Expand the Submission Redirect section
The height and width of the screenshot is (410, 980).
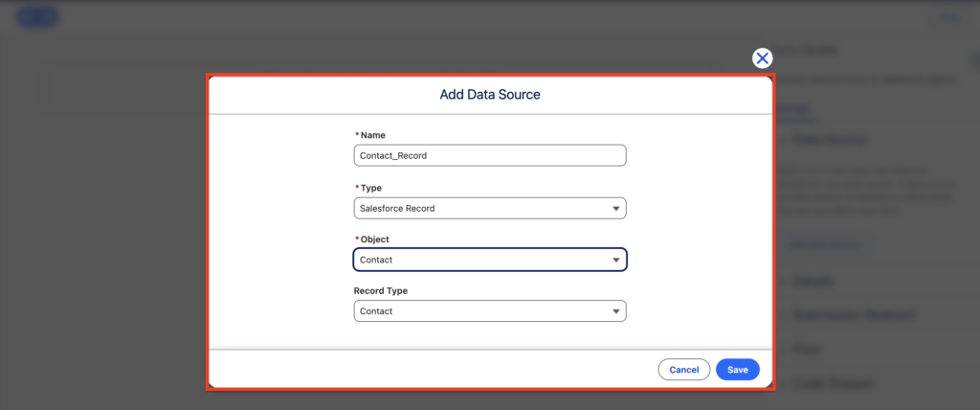point(852,315)
